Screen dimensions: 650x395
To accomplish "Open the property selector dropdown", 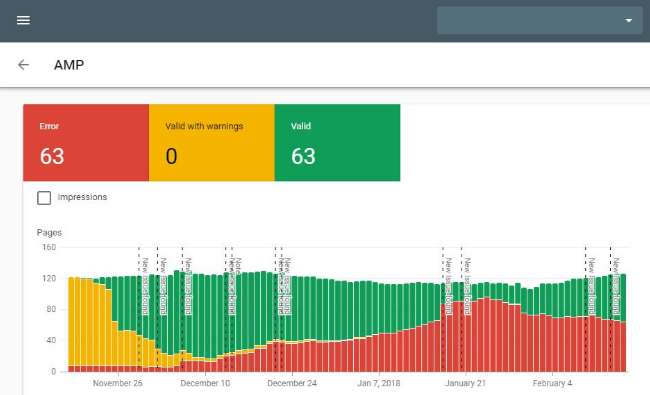I will pos(539,20).
